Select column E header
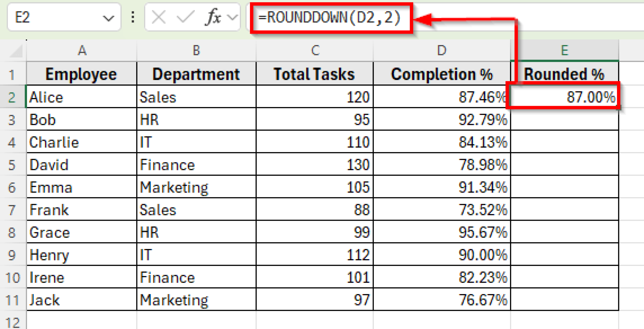 coord(564,50)
